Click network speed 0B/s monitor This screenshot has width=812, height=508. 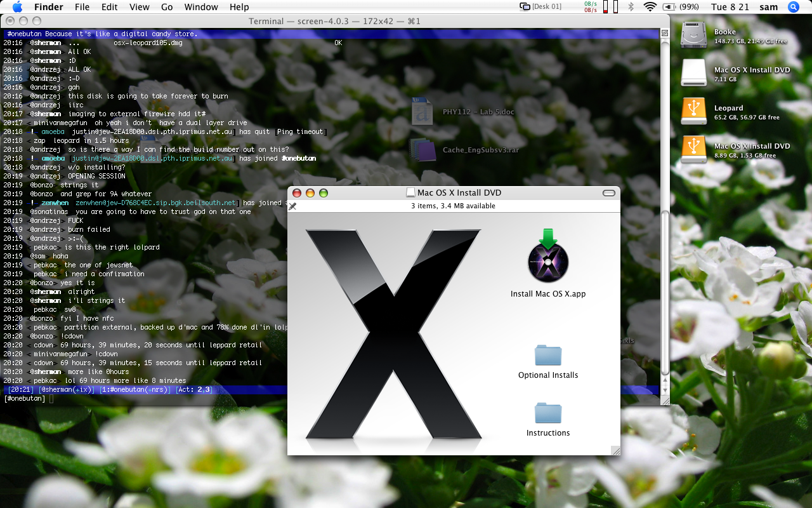(x=589, y=7)
